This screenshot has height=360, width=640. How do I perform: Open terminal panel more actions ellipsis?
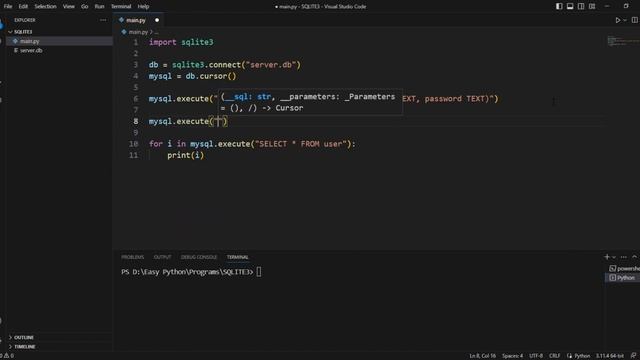[624, 257]
